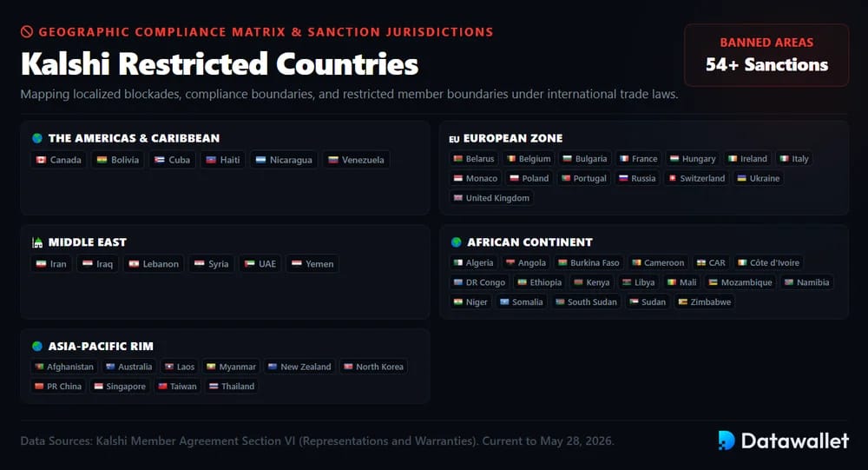
Task: Click the red prohibited circle icon
Action: (27, 31)
